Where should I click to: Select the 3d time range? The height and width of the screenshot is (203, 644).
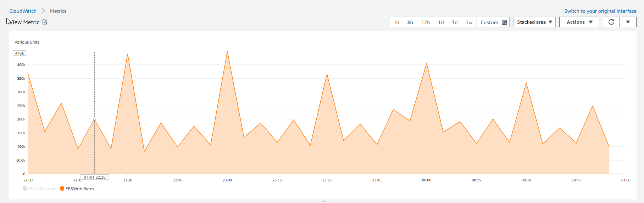455,22
